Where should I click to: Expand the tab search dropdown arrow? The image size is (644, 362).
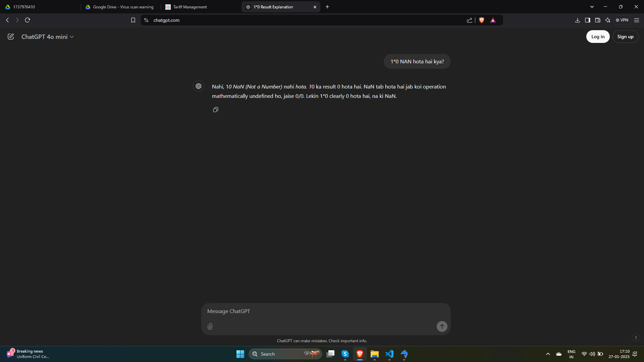click(x=592, y=7)
